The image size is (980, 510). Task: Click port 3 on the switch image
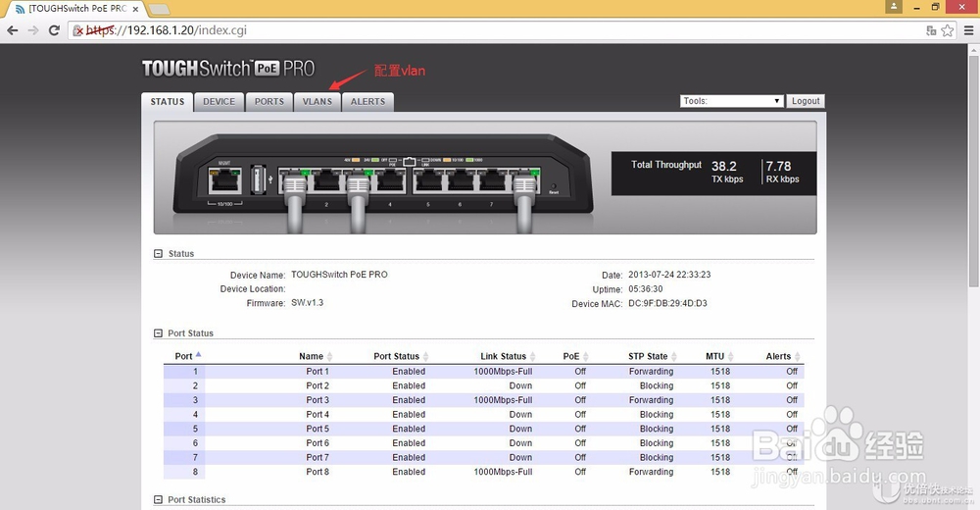[x=358, y=181]
